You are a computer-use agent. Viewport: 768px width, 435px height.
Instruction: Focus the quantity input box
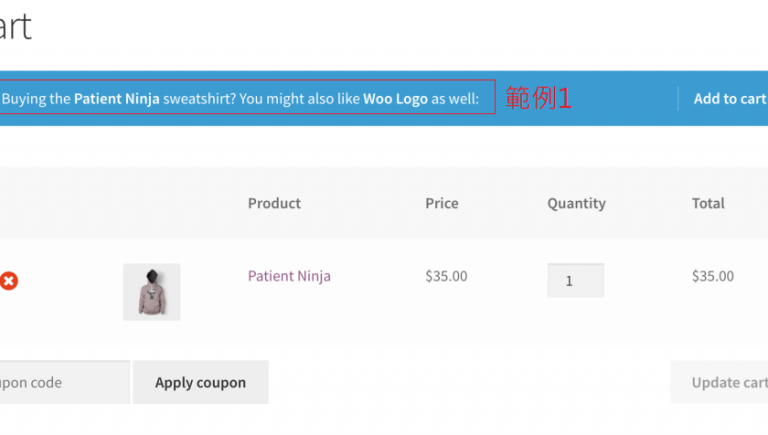click(x=575, y=280)
